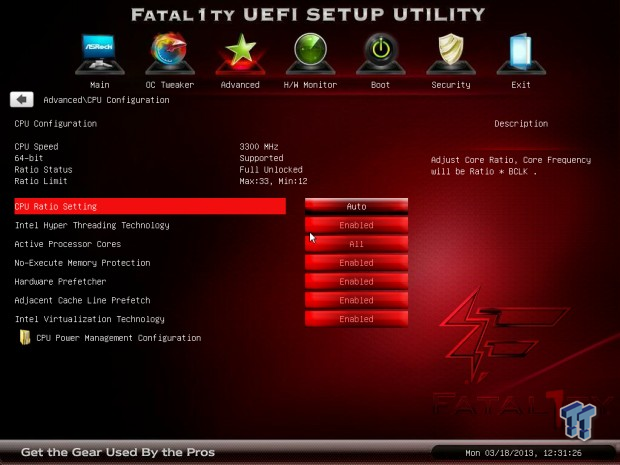Select the highlighted CPU Ratio Setting row
The width and height of the screenshot is (620, 465).
tap(150, 206)
